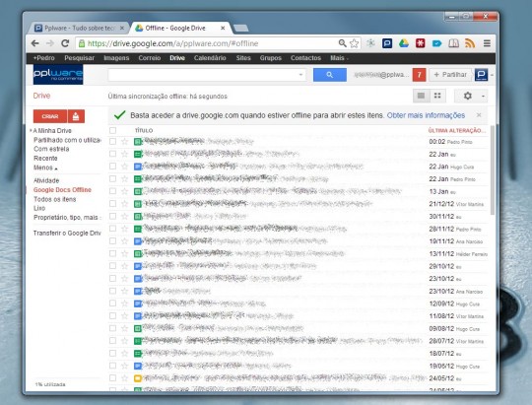Open the Mais dropdown in black bar
Viewport: 532px width, 405px height.
339,58
